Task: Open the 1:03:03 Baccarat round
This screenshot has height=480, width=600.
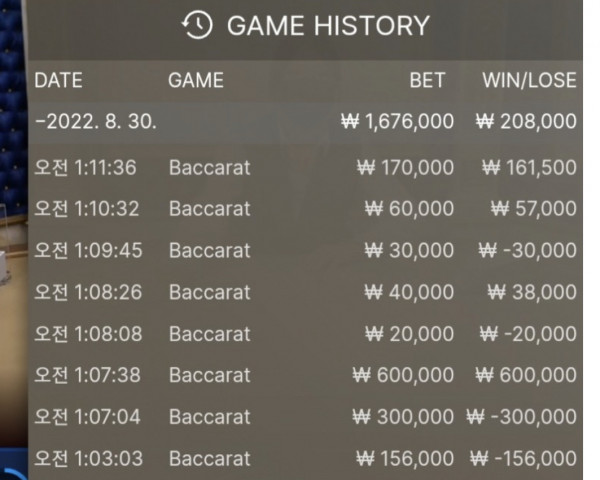Action: (x=209, y=458)
